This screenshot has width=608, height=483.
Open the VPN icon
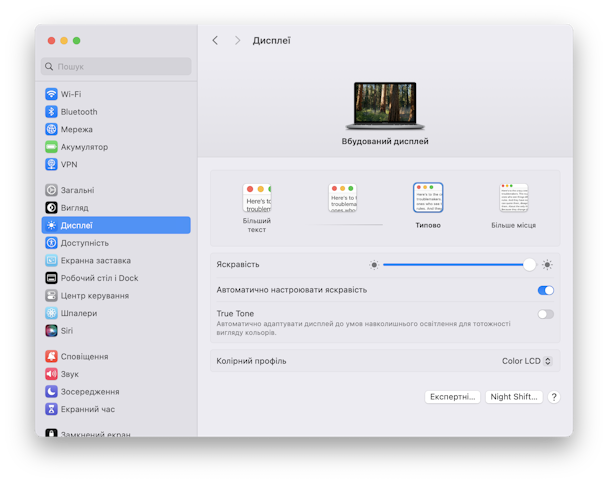[x=51, y=164]
